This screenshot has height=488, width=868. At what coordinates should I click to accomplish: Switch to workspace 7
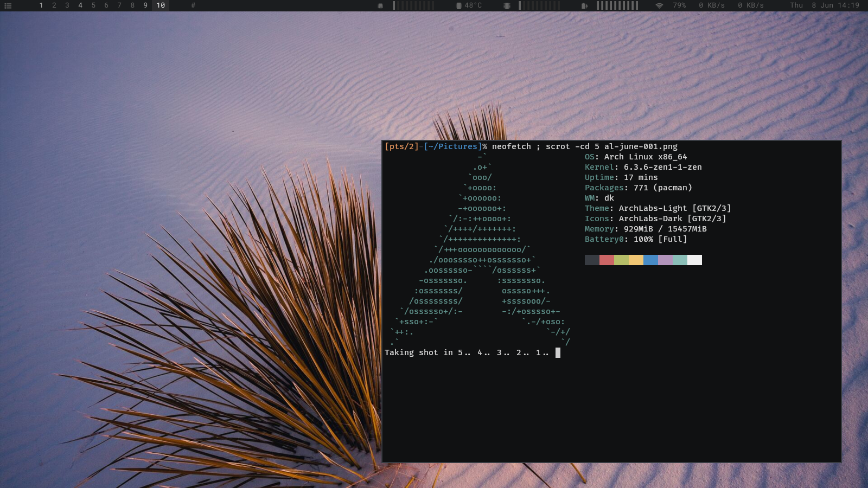coord(119,5)
